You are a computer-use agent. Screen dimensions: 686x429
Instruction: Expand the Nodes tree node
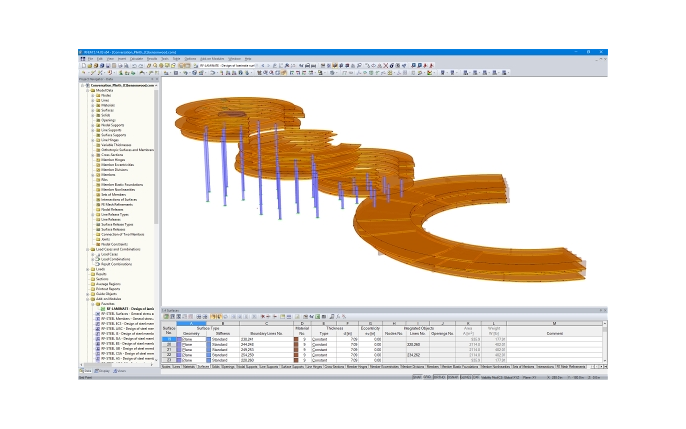pos(93,95)
